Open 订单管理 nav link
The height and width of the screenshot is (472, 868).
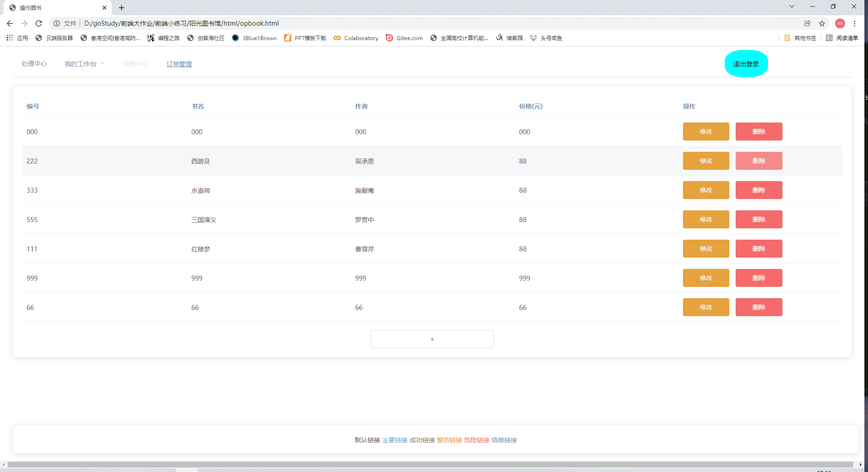[179, 64]
